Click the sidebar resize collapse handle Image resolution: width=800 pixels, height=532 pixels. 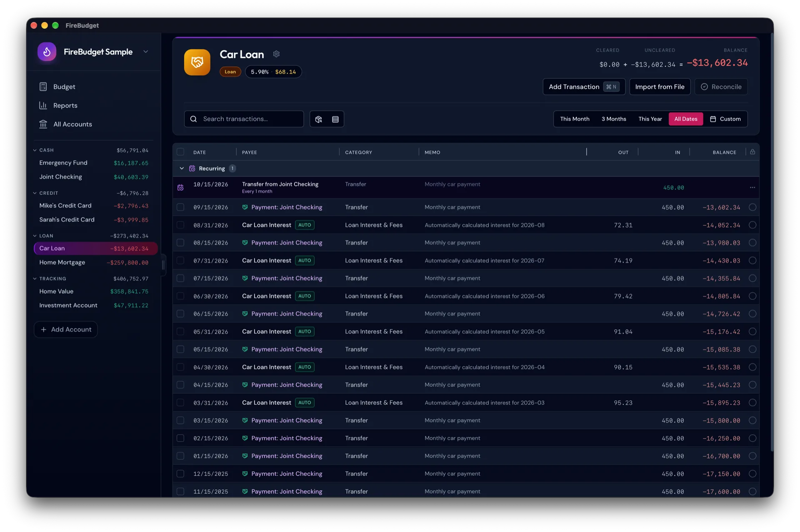[x=163, y=265]
